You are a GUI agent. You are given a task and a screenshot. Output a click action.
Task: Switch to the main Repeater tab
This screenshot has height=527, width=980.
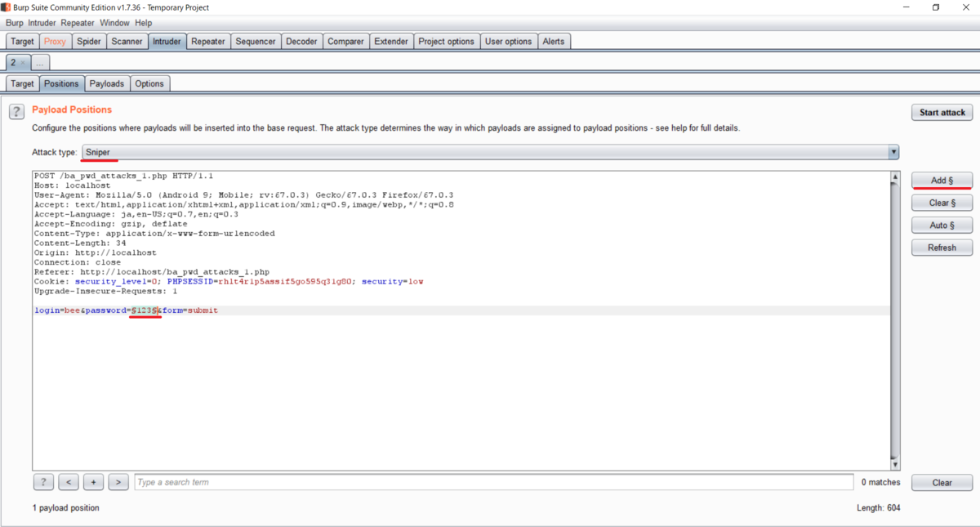click(x=208, y=41)
